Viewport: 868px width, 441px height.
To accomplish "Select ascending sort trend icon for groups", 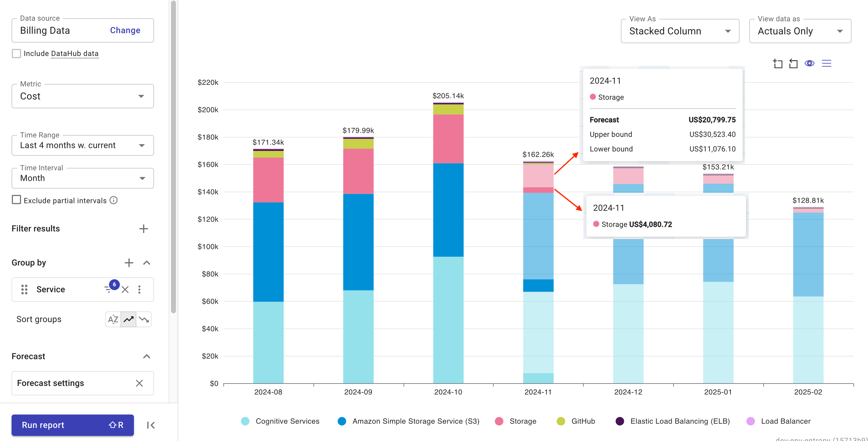I will click(128, 319).
